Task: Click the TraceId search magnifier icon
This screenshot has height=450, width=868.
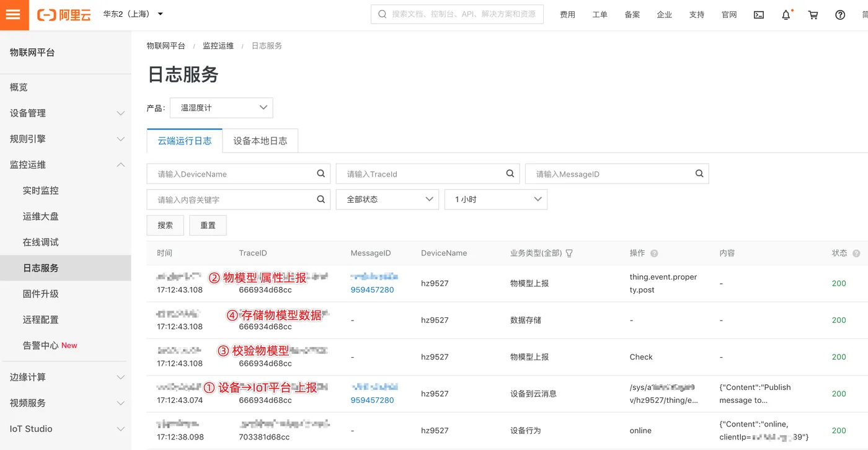Action: (x=510, y=174)
